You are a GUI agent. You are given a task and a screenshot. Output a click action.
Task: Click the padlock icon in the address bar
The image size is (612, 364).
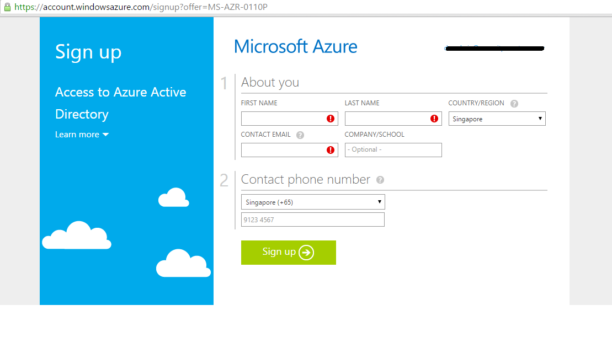[7, 7]
